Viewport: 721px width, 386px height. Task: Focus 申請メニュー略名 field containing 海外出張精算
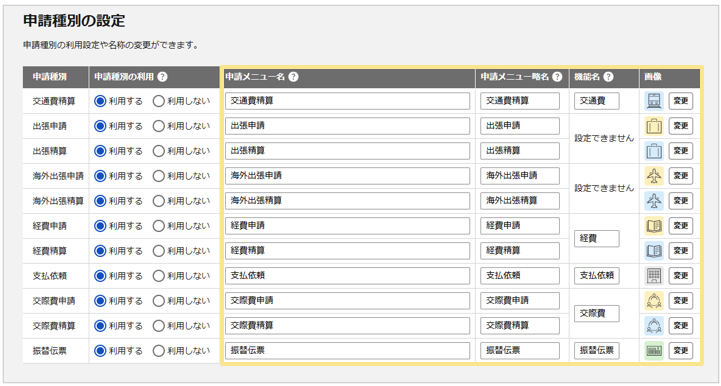[520, 201]
